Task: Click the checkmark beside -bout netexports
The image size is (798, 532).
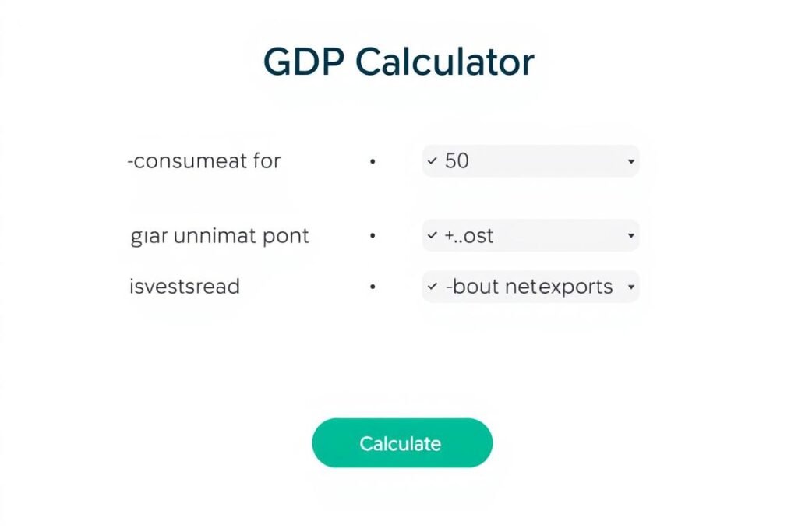Action: tap(433, 287)
